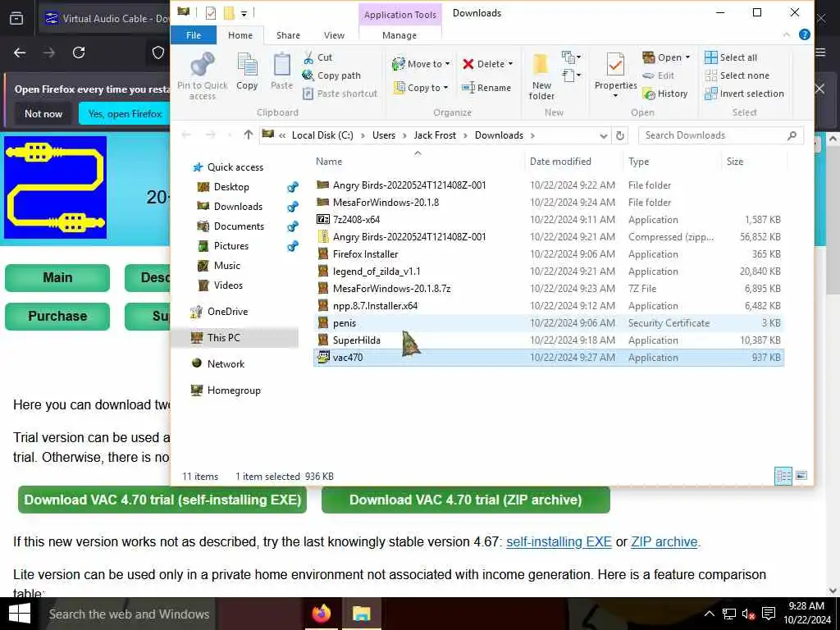Click Select all in the ribbon
Image resolution: width=840 pixels, height=630 pixels.
731,57
